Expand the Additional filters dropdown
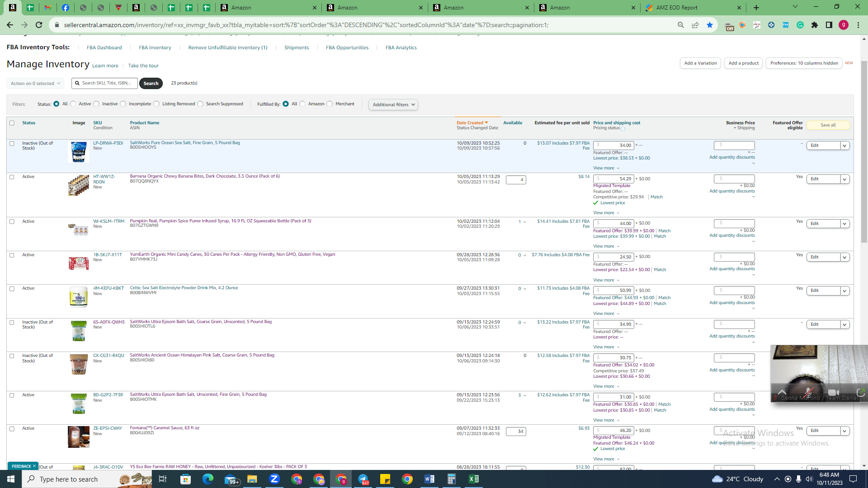The height and width of the screenshot is (488, 868). [393, 105]
